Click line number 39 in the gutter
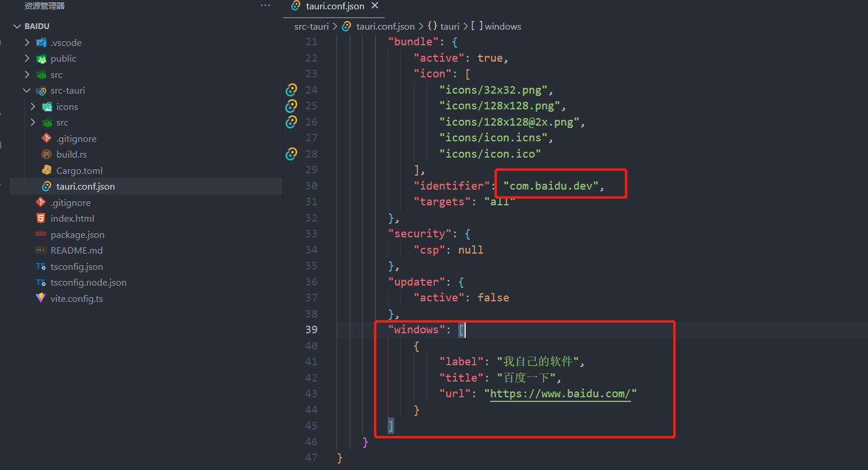868x470 pixels. pos(311,329)
